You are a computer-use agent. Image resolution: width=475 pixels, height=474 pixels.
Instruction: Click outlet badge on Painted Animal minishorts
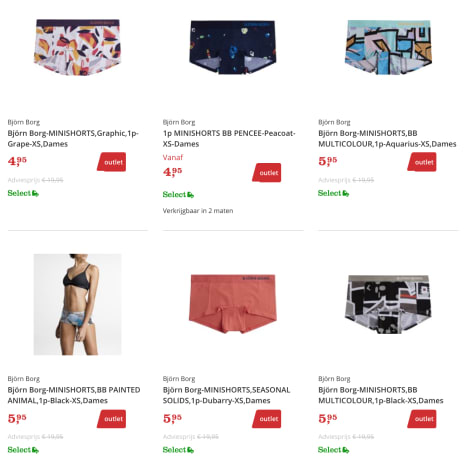click(x=112, y=419)
